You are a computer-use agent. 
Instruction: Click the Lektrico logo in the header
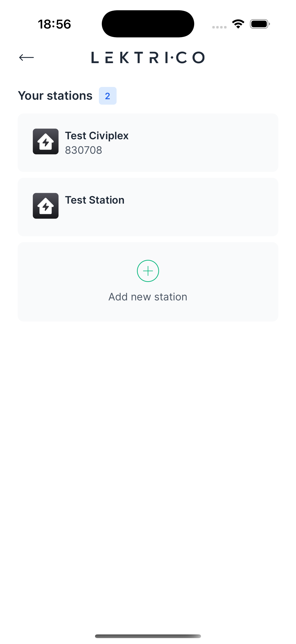[148, 57]
